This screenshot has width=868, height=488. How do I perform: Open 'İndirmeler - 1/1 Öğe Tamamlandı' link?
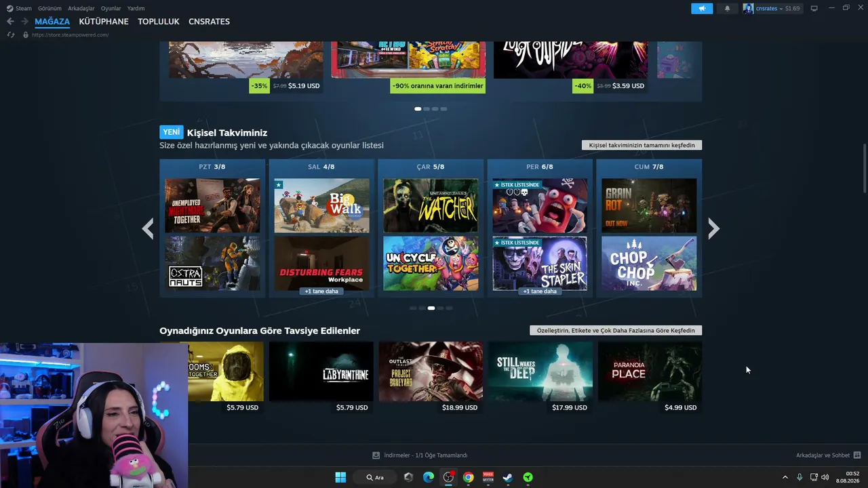(425, 455)
